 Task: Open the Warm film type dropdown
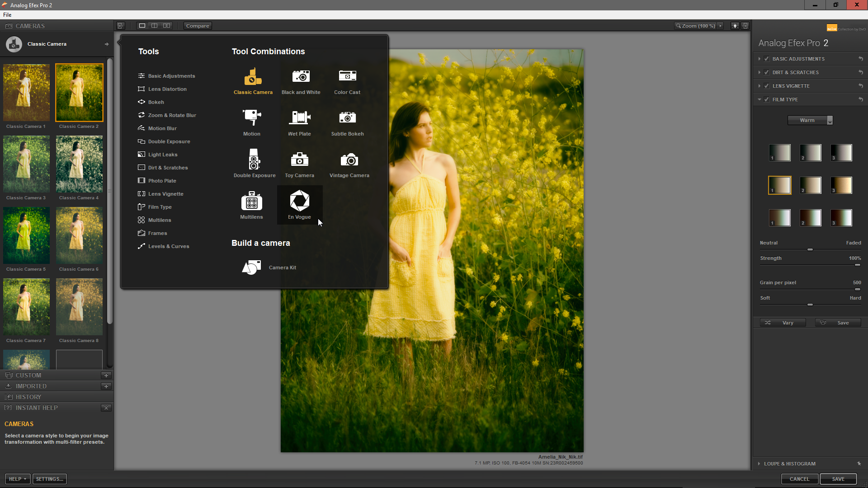(810, 120)
